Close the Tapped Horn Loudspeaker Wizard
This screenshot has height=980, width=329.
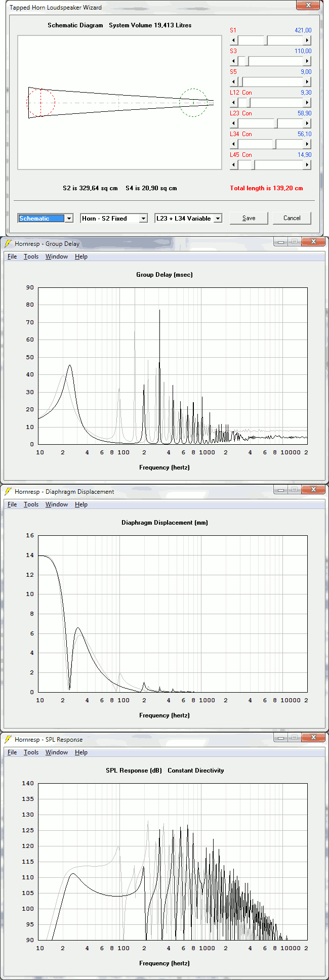[x=308, y=6]
